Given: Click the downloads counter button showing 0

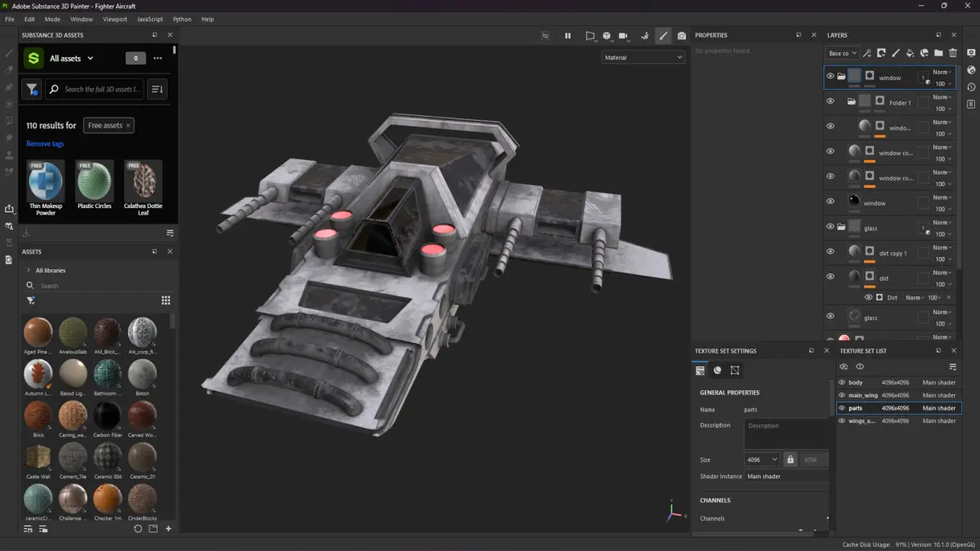Looking at the screenshot, I should [x=136, y=58].
